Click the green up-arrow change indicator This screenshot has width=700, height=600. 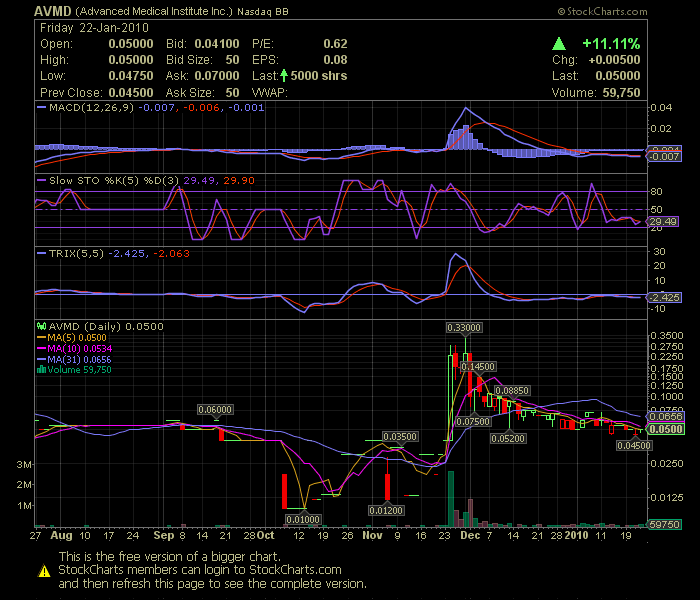(559, 44)
